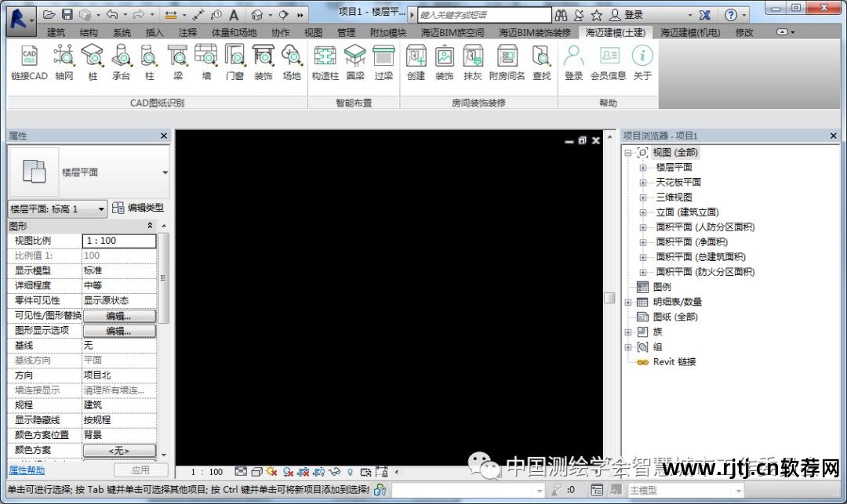This screenshot has height=504, width=847.
Task: Click the 1 : 100 scale in view control bar
Action: [206, 472]
